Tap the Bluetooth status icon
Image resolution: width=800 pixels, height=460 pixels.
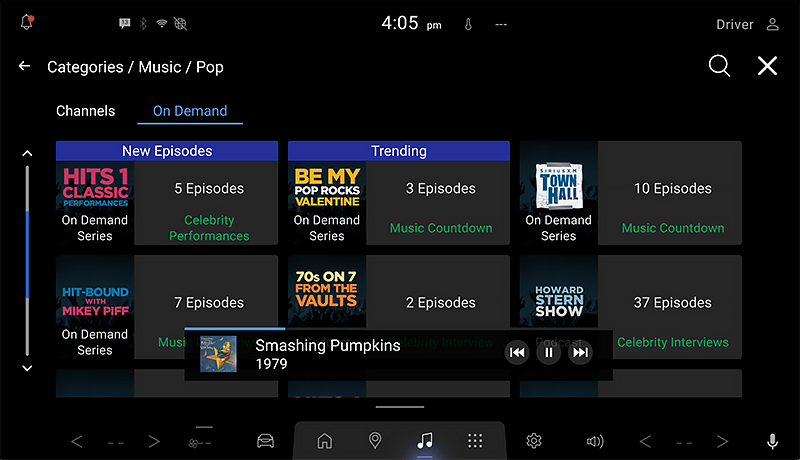click(143, 23)
